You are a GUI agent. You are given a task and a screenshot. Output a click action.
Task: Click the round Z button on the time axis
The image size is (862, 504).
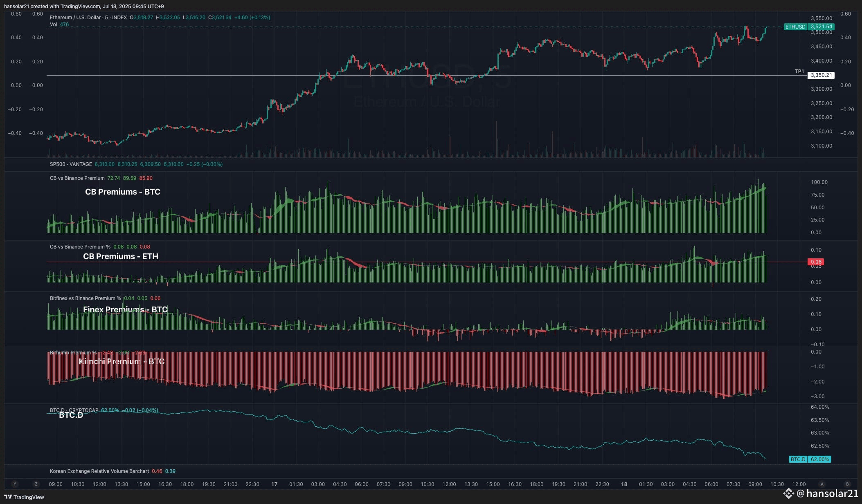pos(36,484)
